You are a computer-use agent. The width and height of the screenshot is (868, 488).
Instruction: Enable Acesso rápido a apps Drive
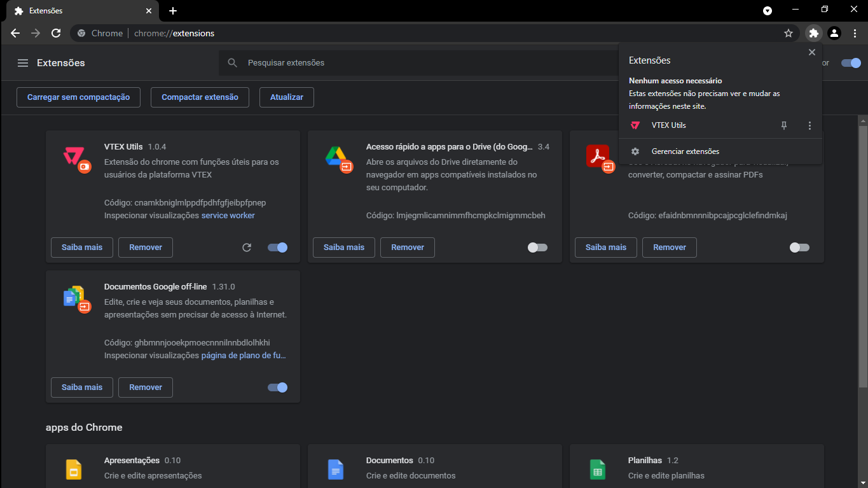point(537,247)
